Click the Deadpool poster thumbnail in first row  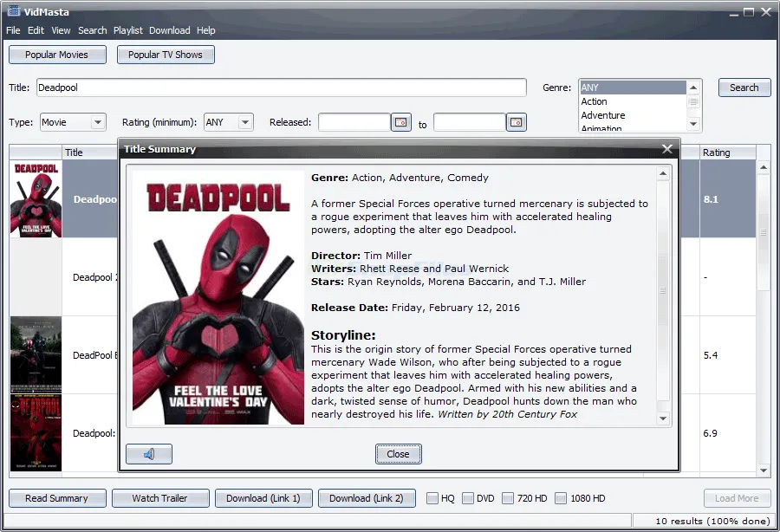[x=36, y=199]
